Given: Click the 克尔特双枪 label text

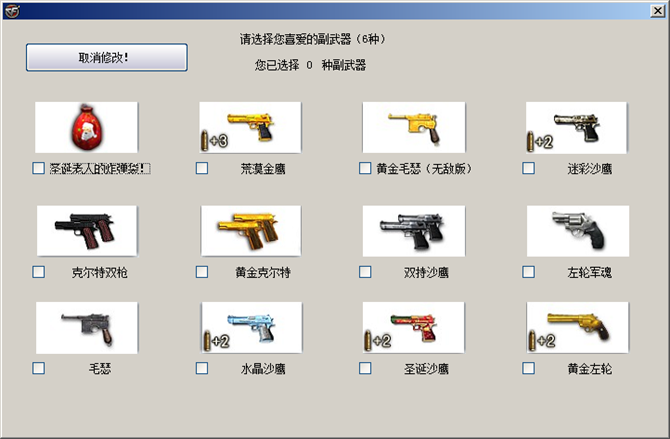Looking at the screenshot, I should 99,273.
